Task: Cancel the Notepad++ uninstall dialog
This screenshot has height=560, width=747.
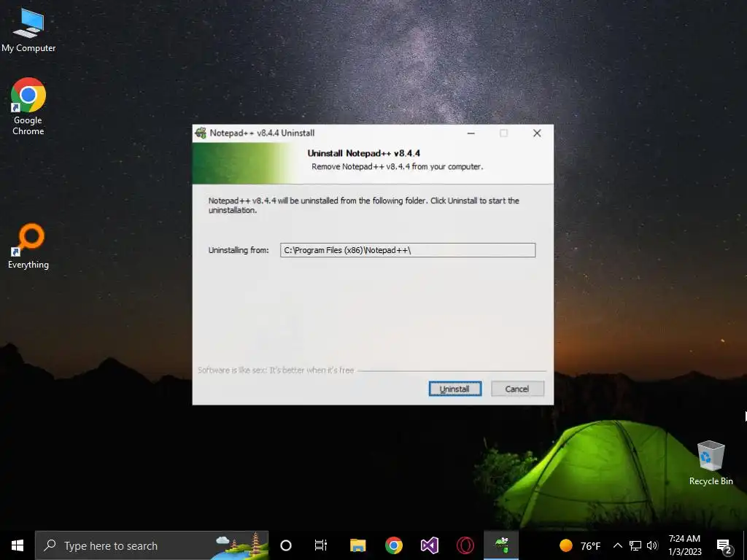Action: 517,389
